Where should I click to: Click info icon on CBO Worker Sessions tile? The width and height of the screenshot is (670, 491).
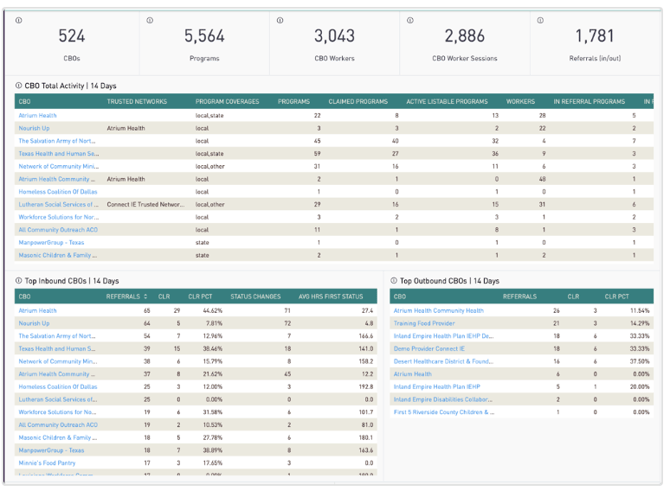(x=411, y=20)
